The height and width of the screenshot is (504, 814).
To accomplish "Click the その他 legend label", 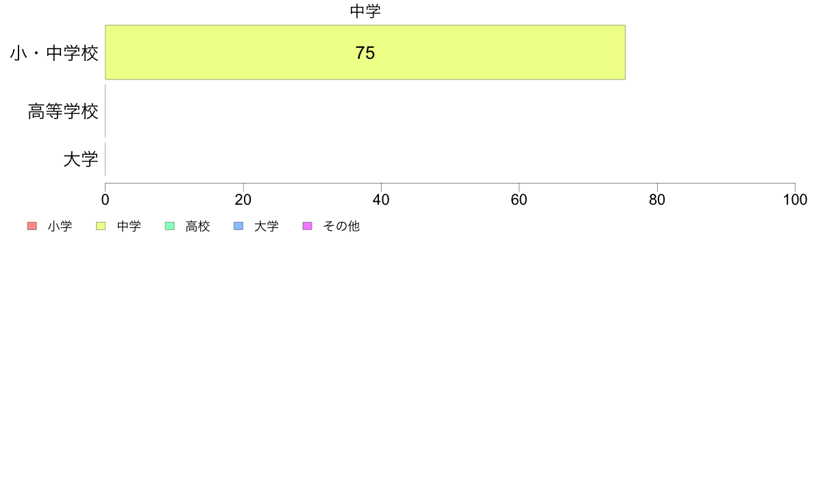I will [x=341, y=226].
